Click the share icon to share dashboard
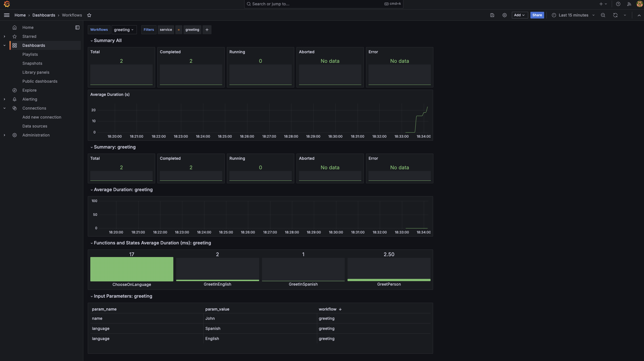The height and width of the screenshot is (361, 644). point(537,15)
